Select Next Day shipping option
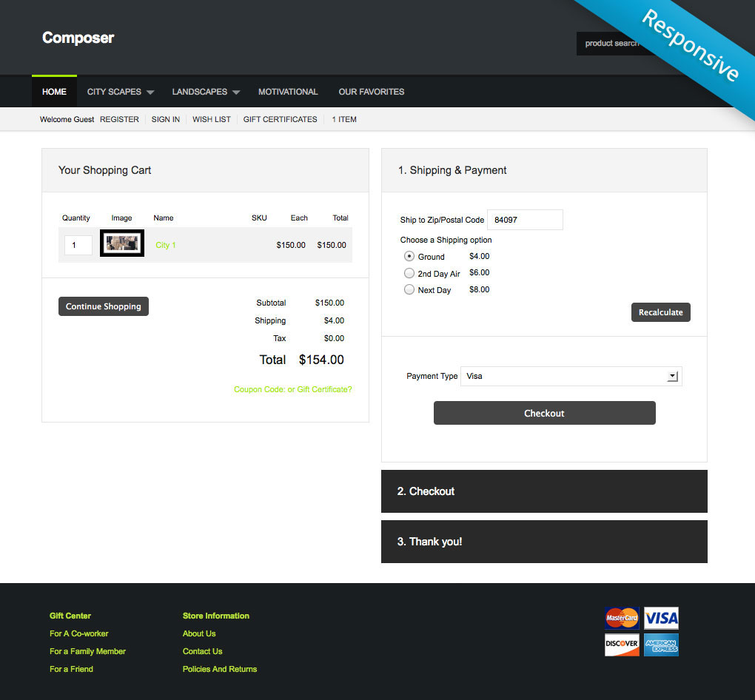The image size is (755, 700). click(x=409, y=290)
